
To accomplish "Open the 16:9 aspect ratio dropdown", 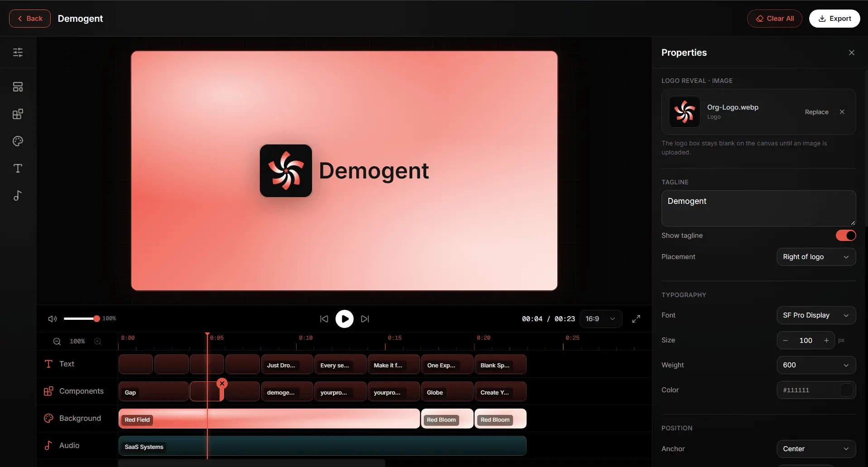I will (x=601, y=319).
